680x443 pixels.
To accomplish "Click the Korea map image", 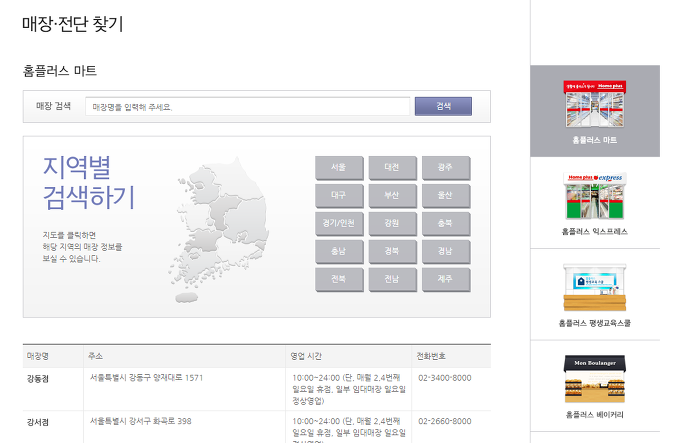I will 218,230.
